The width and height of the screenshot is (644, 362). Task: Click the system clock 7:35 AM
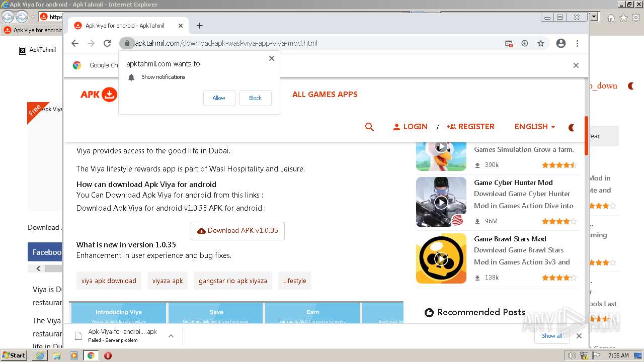(618, 355)
